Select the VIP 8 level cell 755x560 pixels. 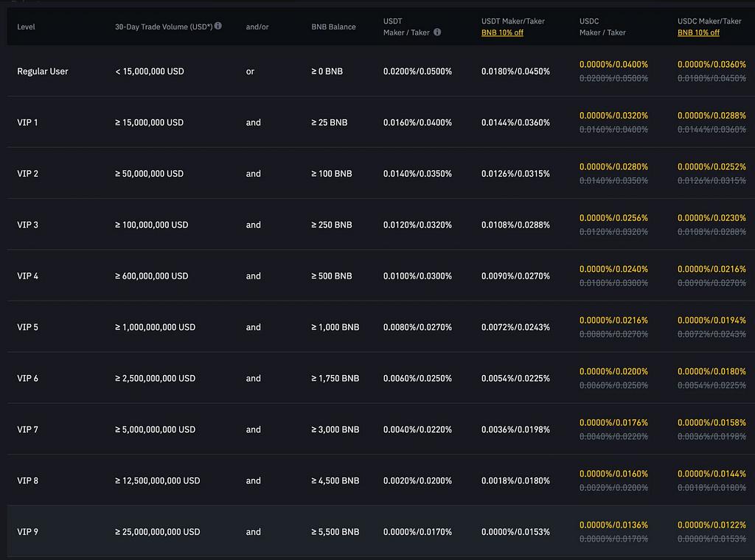27,480
